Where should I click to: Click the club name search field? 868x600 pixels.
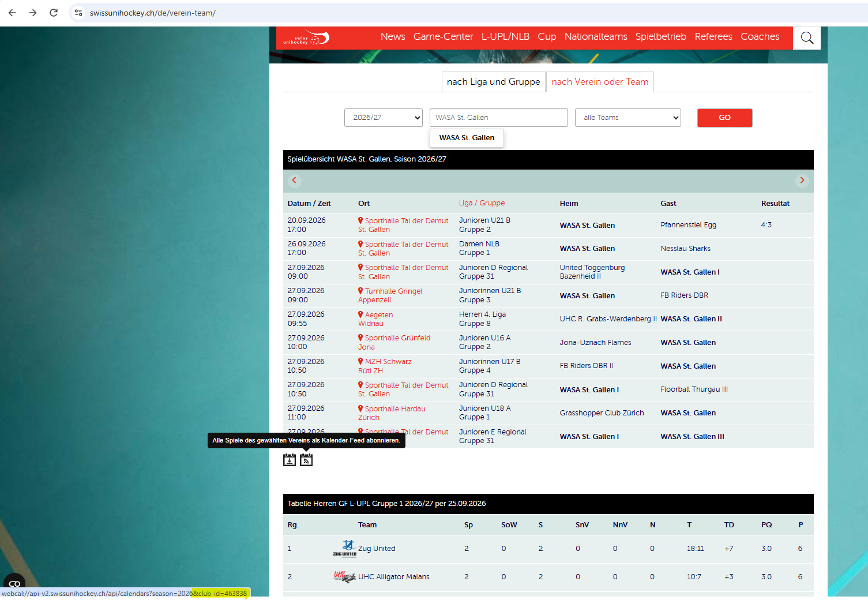tap(499, 118)
